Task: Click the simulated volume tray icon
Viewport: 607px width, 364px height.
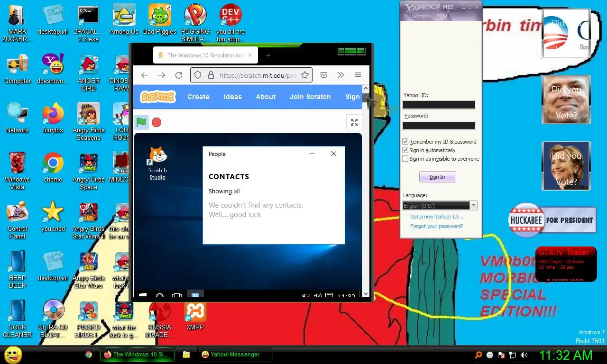Action: click(318, 296)
